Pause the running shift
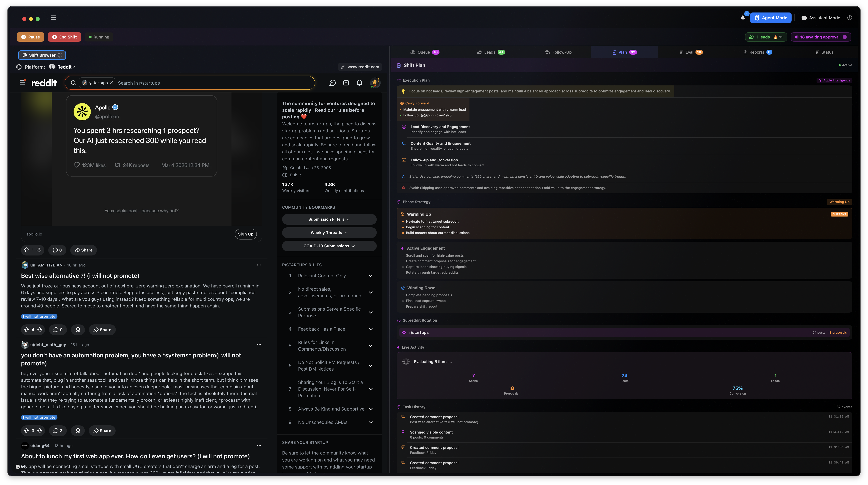 click(x=30, y=37)
